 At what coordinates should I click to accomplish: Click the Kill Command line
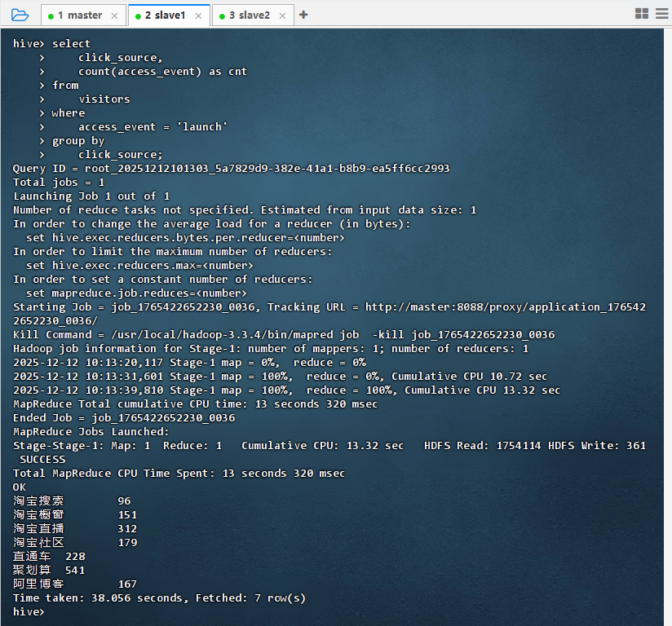[x=284, y=335]
